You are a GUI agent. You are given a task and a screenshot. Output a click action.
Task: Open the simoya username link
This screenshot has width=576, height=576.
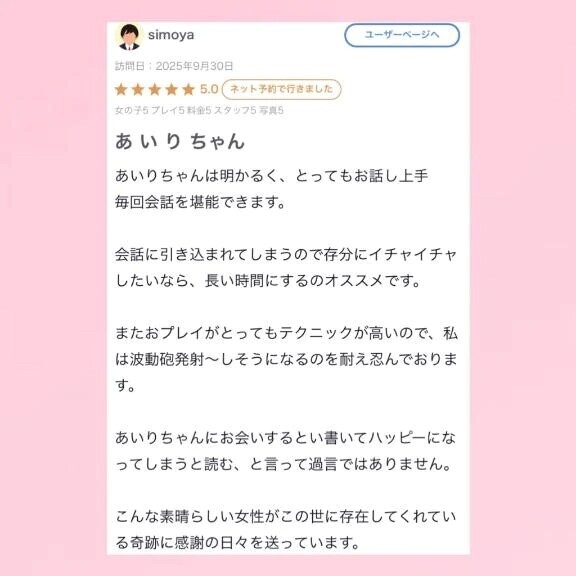click(171, 35)
